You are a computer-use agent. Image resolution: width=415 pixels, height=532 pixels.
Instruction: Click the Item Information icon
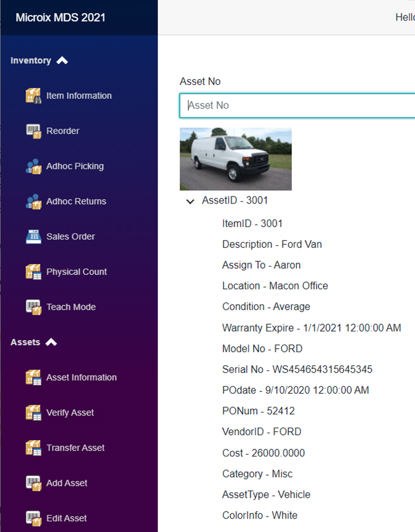(x=33, y=96)
